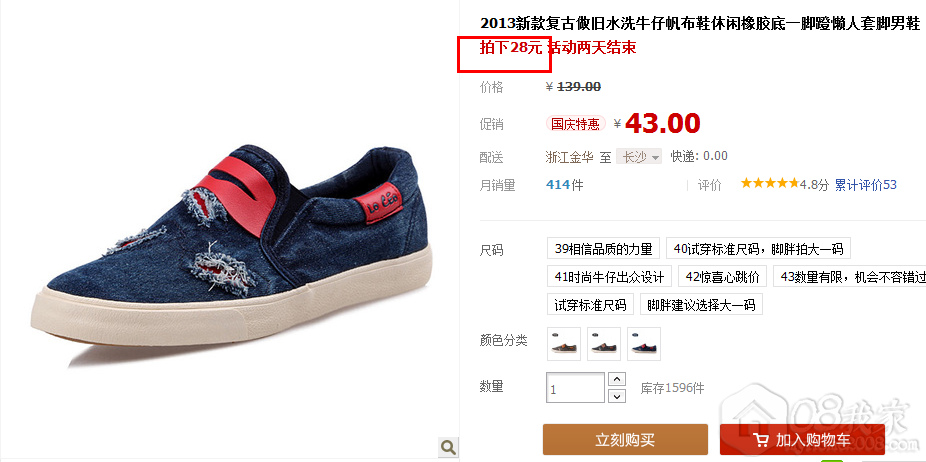The image size is (926, 462).
Task: Open the 长沙 delivery destination dropdown
Action: 639,157
